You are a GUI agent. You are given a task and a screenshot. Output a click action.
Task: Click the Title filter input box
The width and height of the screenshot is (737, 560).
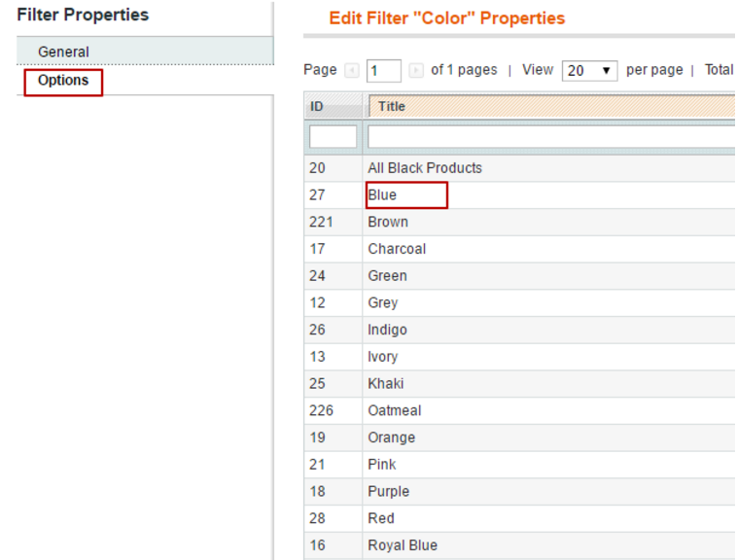[x=550, y=136]
